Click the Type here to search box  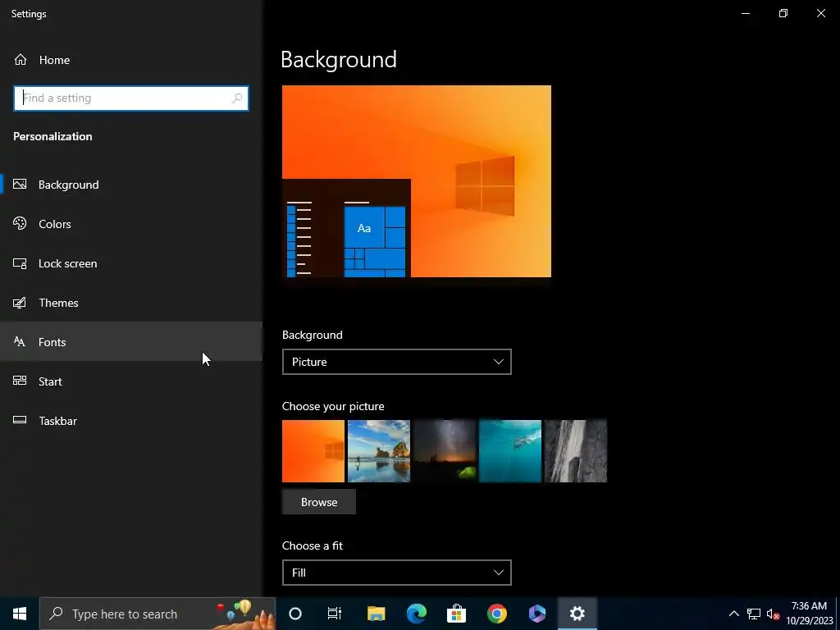[x=157, y=614]
